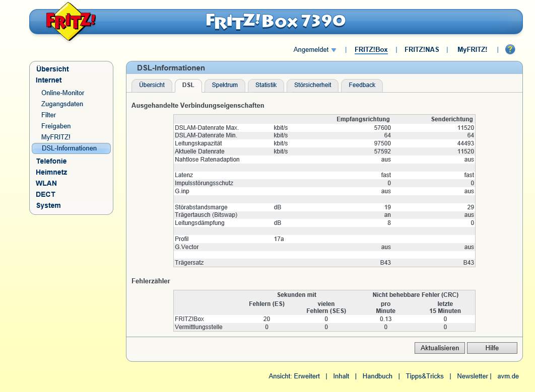Open the Inhalt footer link
Screen dimensions: 535x392
341,376
